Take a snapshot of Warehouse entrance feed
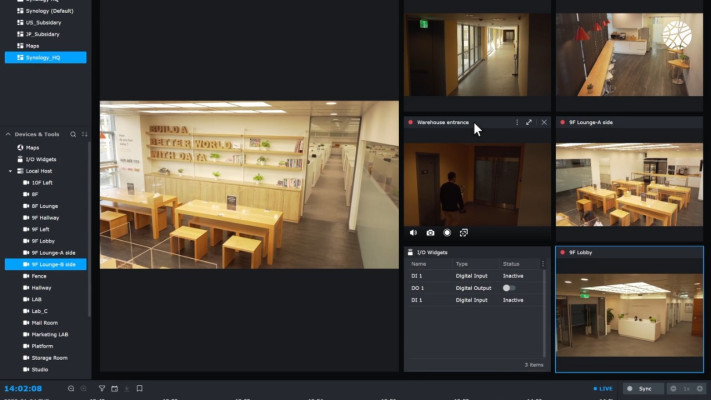 [x=430, y=233]
